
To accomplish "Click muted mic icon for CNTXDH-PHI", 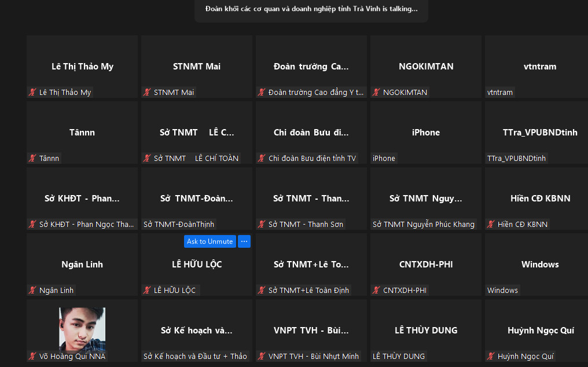I will tap(377, 291).
